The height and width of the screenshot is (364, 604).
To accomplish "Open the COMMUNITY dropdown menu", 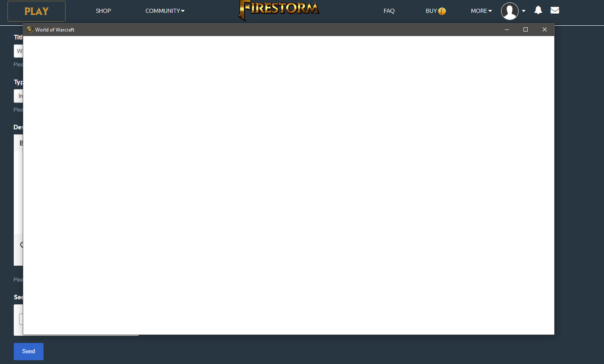I will click(165, 11).
